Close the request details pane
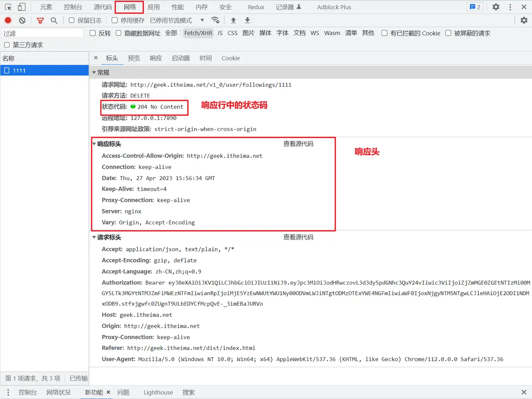 click(x=96, y=58)
